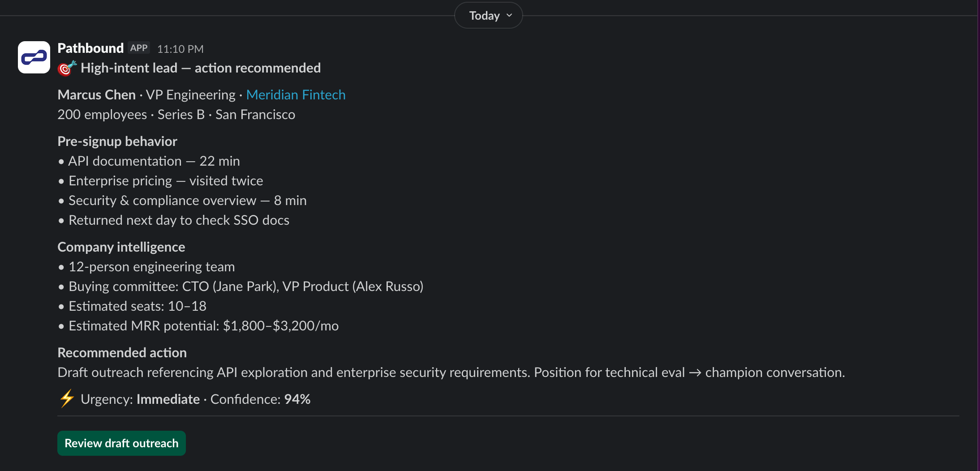980x471 pixels.
Task: Click the target emoji before High-intent lead
Action: [66, 68]
